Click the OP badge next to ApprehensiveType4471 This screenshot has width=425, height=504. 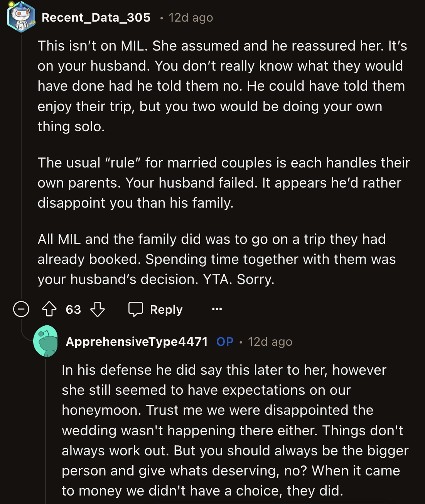[225, 341]
